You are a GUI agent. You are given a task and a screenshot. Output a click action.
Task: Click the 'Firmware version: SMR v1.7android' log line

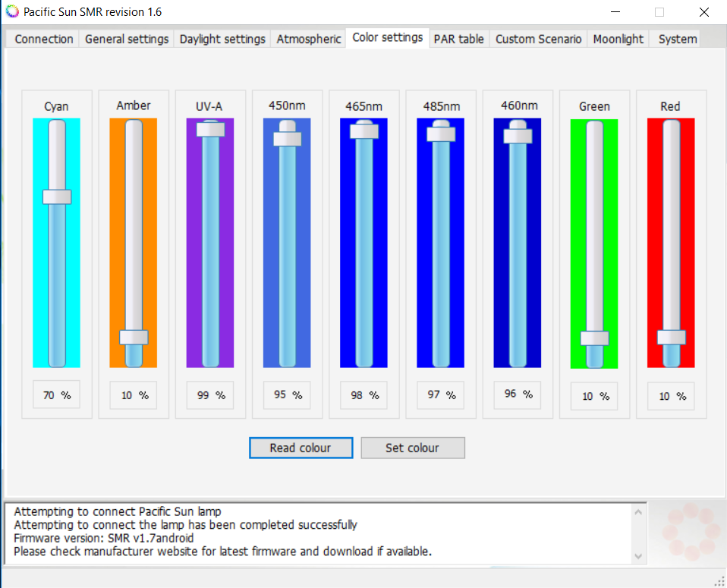tap(104, 539)
